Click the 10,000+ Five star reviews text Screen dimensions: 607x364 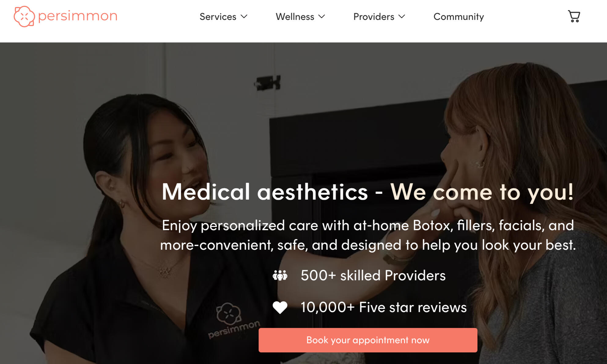point(384,307)
